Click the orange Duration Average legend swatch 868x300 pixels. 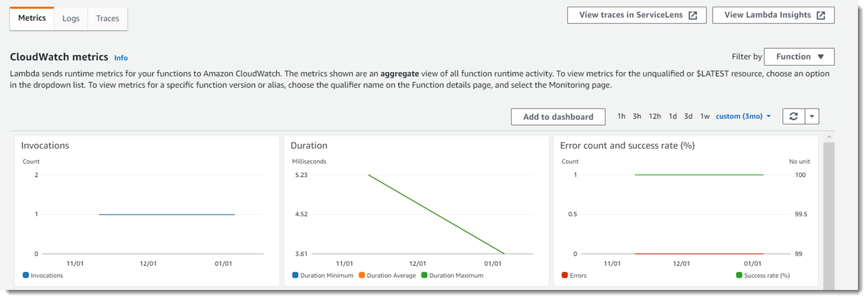tap(362, 275)
